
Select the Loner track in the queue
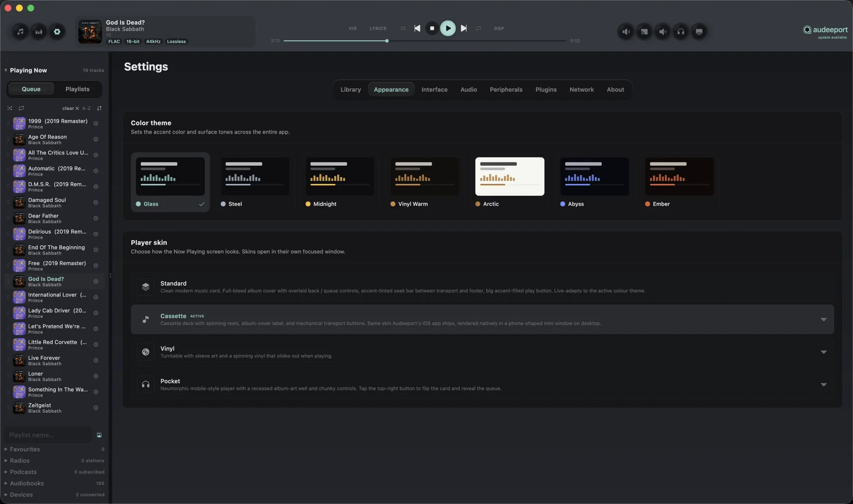click(x=54, y=376)
